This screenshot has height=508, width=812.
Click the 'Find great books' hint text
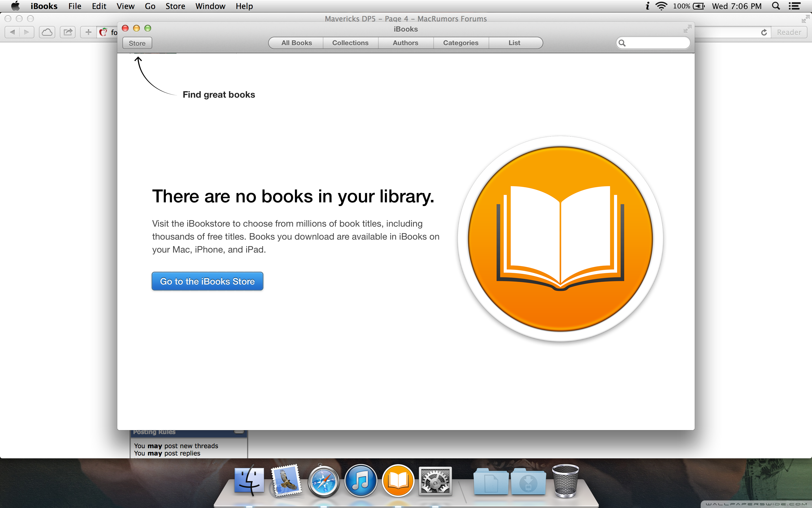[219, 95]
